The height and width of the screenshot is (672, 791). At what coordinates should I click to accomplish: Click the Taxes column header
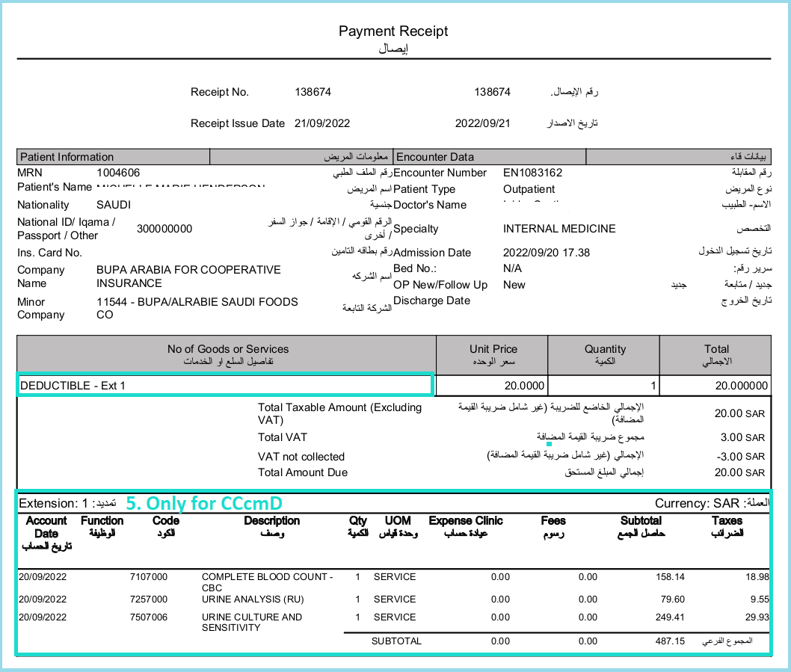(x=727, y=526)
